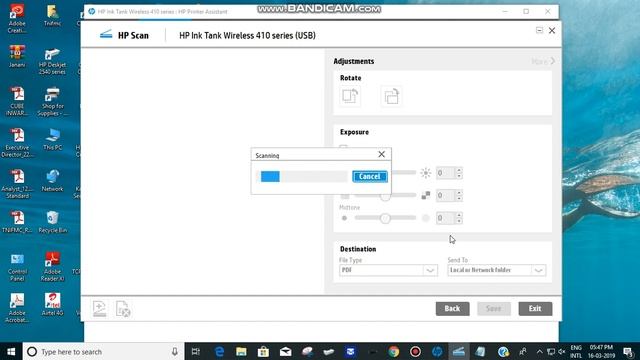Rotate the scan right icon
Image resolution: width=640 pixels, height=360 pixels.
pos(391,96)
